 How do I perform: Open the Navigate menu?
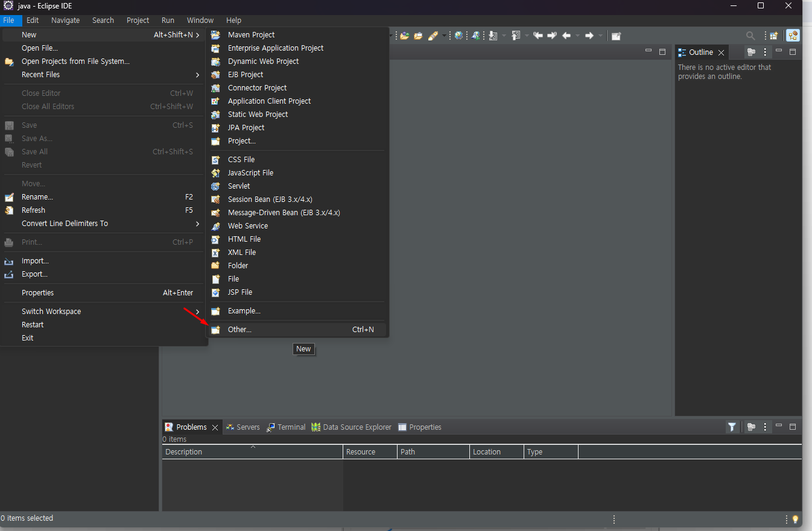pyautogui.click(x=65, y=20)
